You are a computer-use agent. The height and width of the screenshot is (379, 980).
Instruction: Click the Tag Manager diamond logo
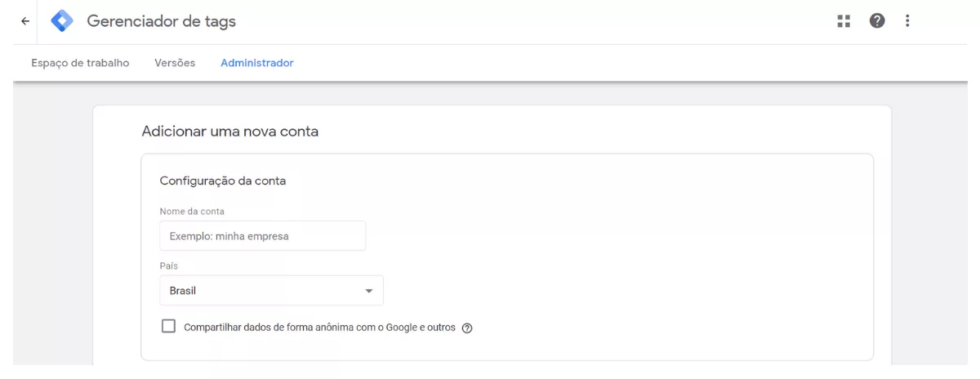(62, 21)
